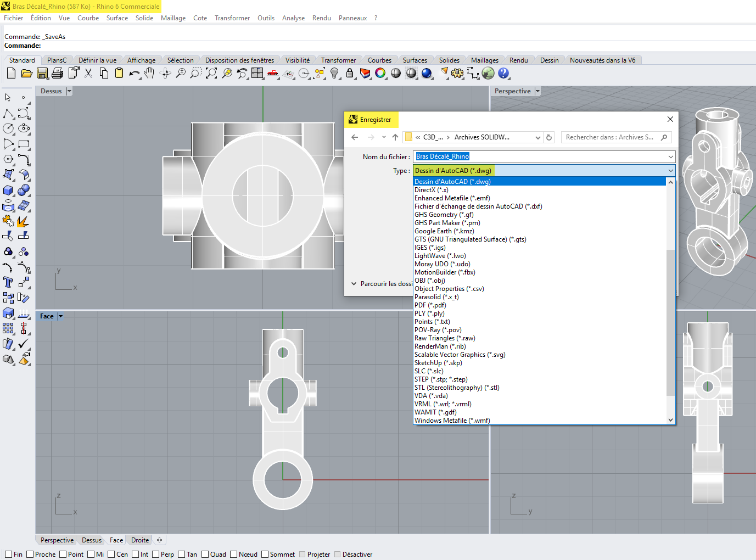Select the Box tool in the sidebar
The width and height of the screenshot is (756, 560).
8,190
